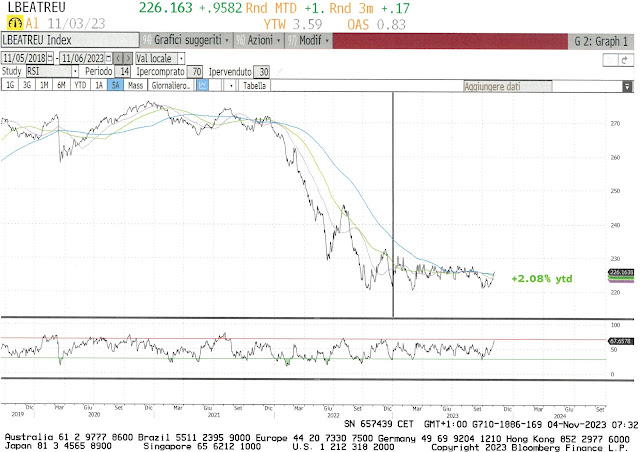Click the 2022 year label on the time axis
The image size is (640, 452).
tap(333, 415)
